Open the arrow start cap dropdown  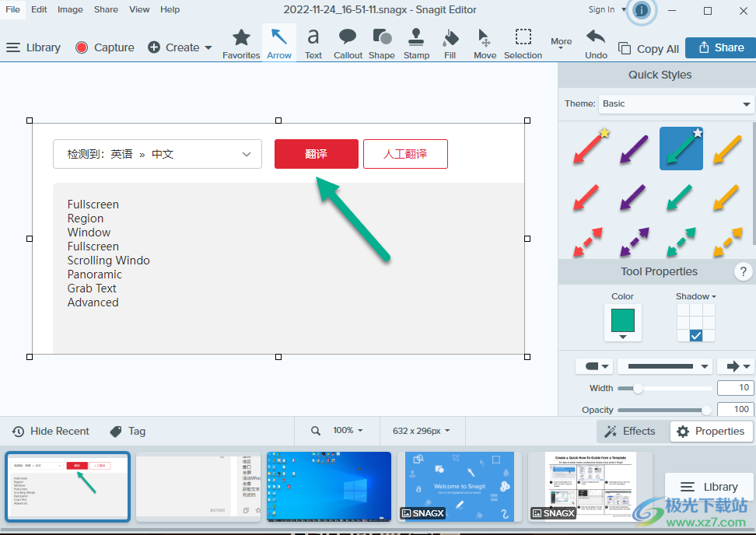[594, 366]
